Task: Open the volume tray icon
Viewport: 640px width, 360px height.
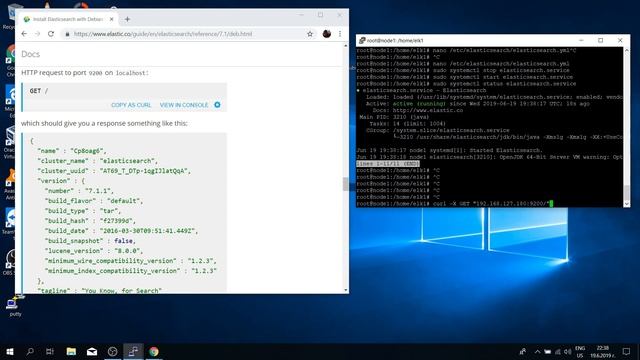Action: click(x=567, y=351)
